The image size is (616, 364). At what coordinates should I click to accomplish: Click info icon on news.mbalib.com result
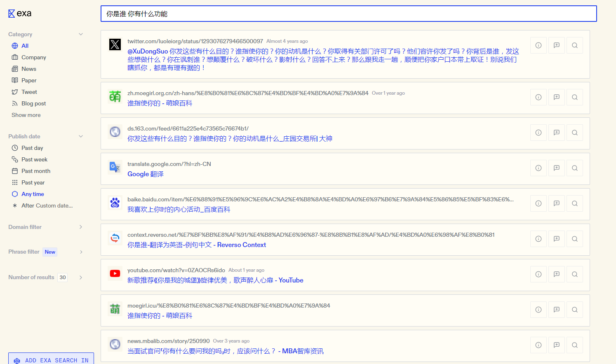coord(538,345)
